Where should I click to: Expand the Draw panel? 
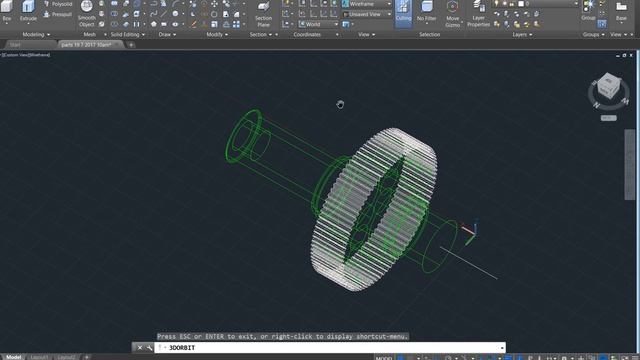pyautogui.click(x=167, y=35)
